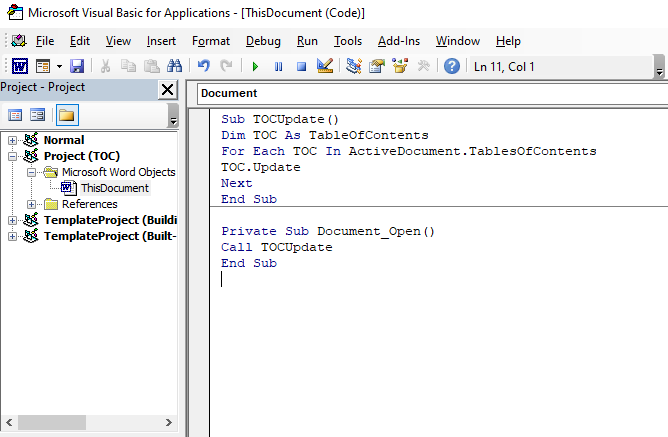This screenshot has height=437, width=668.
Task: Click the Insert UserForm toolbar icon
Action: [x=43, y=66]
